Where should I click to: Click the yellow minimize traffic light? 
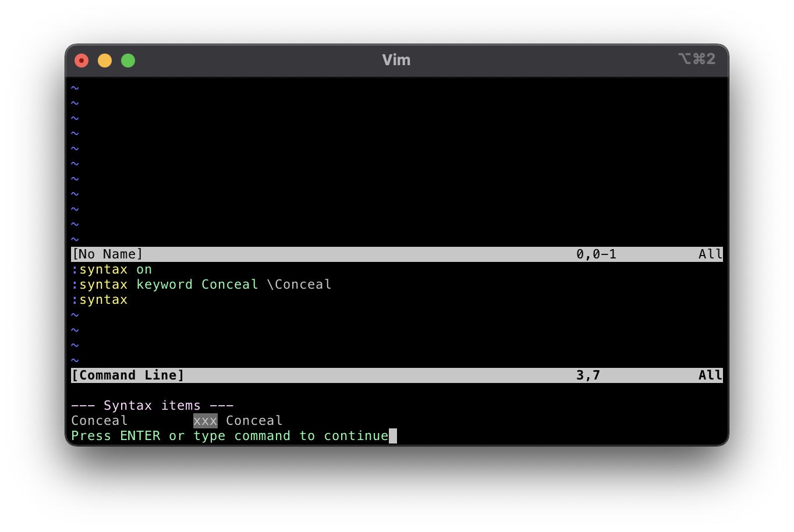(x=105, y=60)
